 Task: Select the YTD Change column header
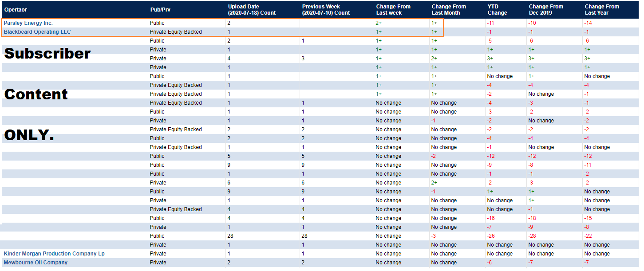(497, 10)
